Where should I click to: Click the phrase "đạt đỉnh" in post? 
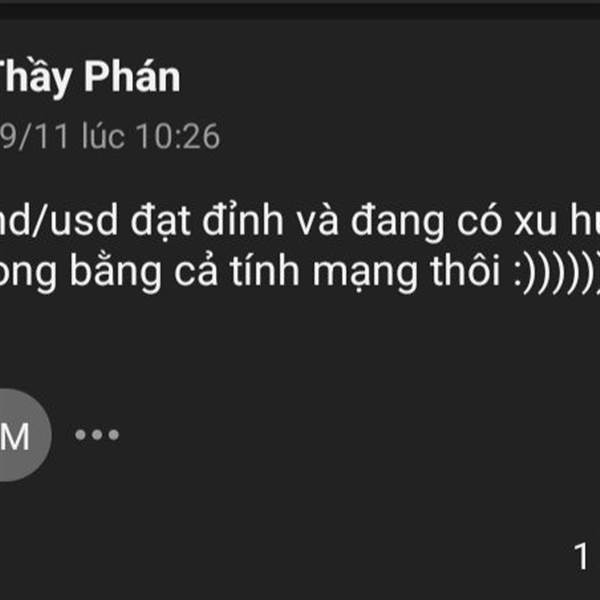tap(207, 222)
